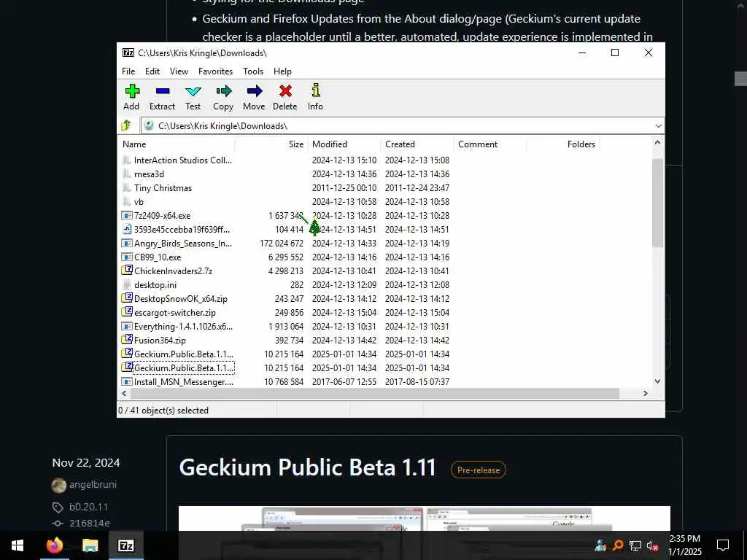This screenshot has width=747, height=560.
Task: Select the 7z2409-x64.exe file icon
Action: point(126,216)
